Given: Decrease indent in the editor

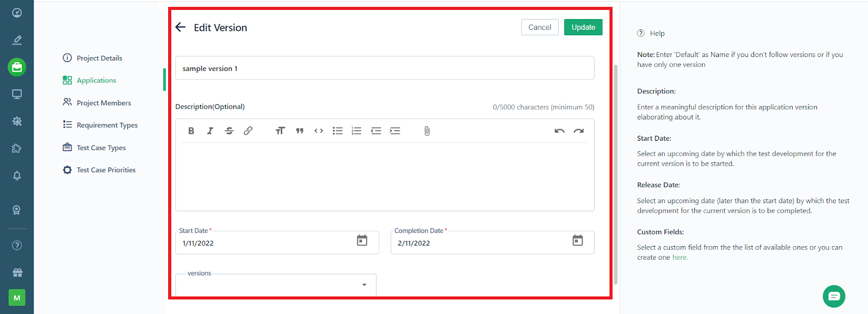Looking at the screenshot, I should pyautogui.click(x=376, y=131).
